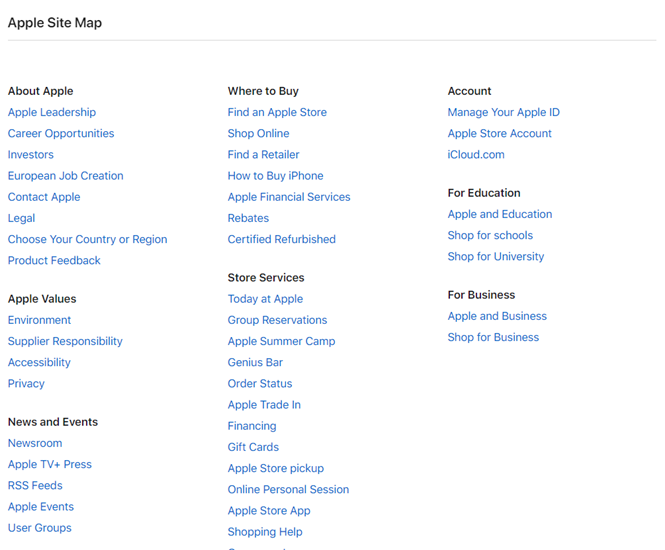Screen dimensions: 665x550
Task: Open Apple TV+ Press link
Action: pos(50,464)
